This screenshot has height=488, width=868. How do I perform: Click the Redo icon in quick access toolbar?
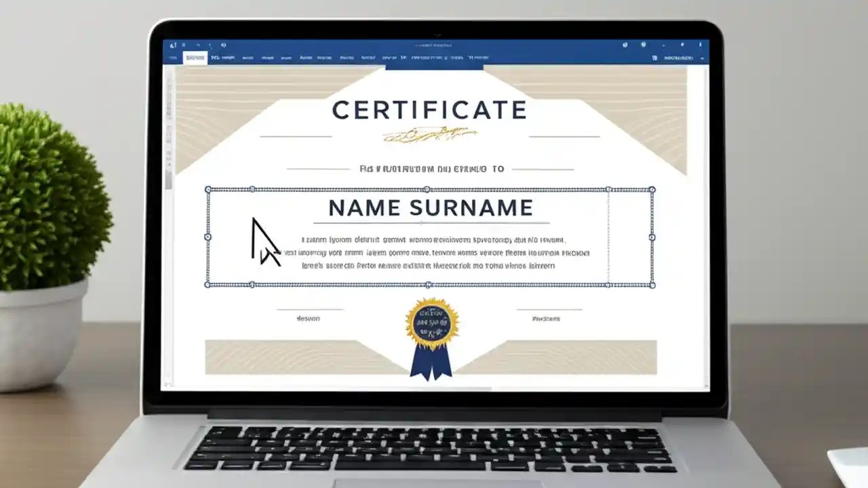[x=210, y=45]
